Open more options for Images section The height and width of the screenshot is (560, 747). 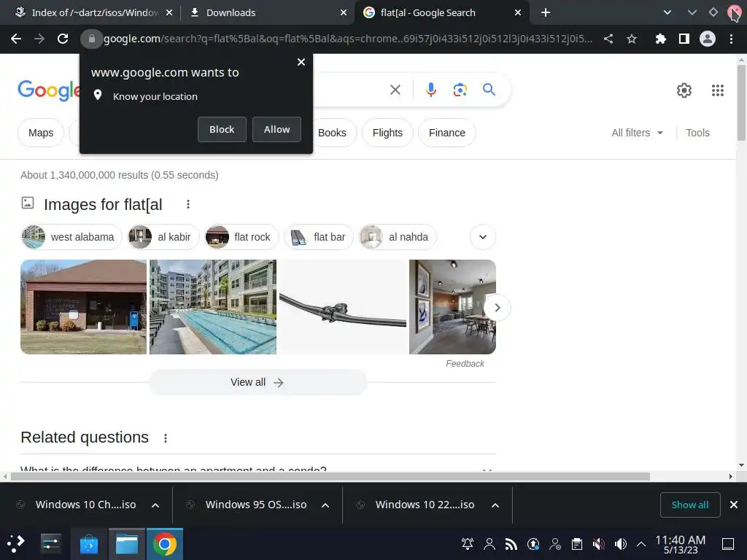(x=188, y=204)
